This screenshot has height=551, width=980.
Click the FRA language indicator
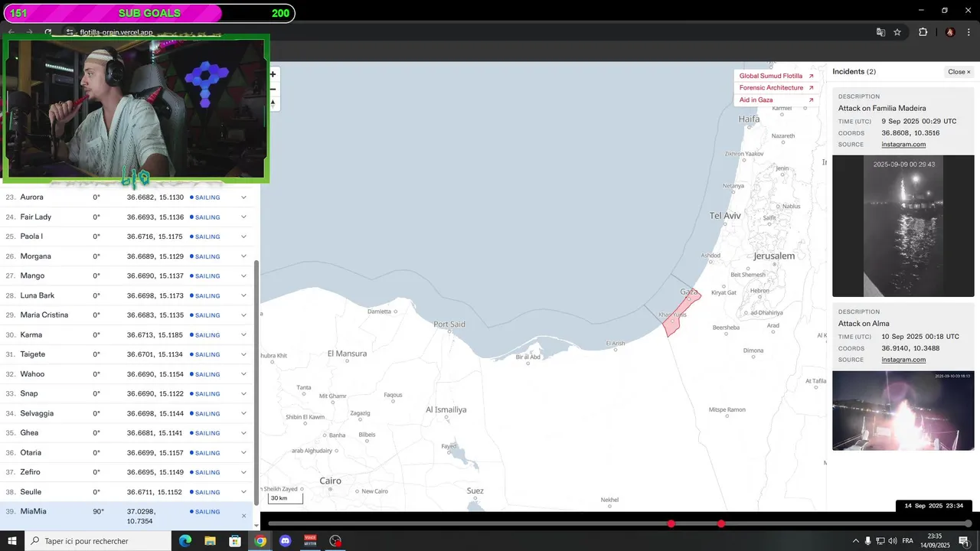(x=908, y=541)
